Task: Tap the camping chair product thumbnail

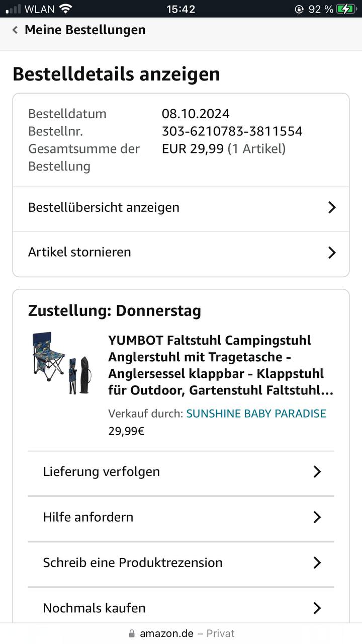Action: [61, 363]
